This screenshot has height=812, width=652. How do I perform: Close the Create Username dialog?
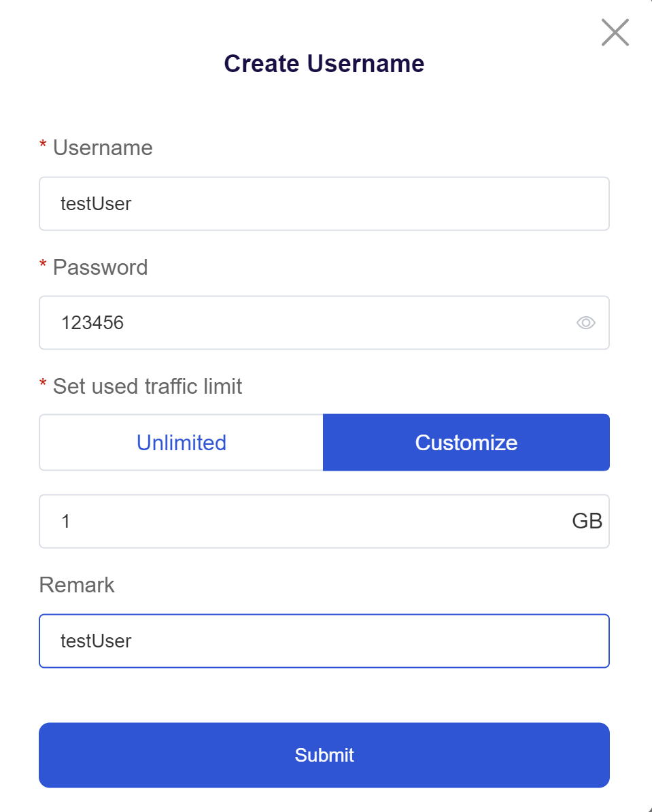click(615, 32)
